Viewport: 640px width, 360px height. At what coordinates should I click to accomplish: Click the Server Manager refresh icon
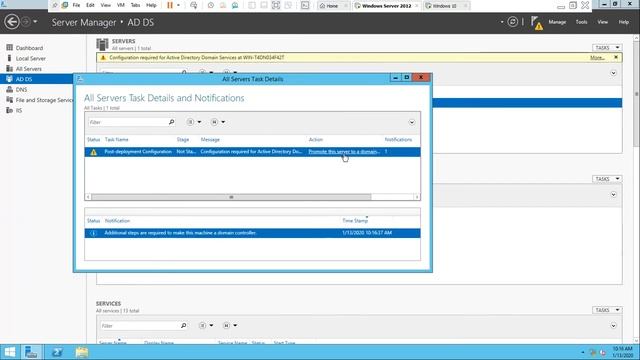(x=513, y=22)
